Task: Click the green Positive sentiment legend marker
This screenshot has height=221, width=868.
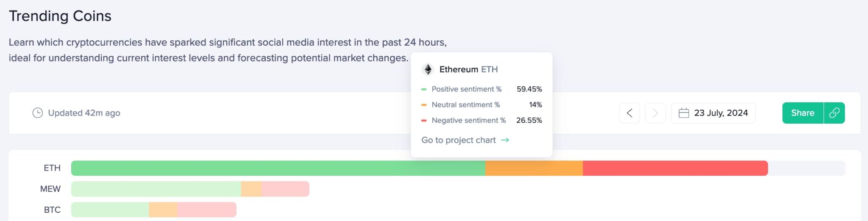Action: tap(424, 89)
